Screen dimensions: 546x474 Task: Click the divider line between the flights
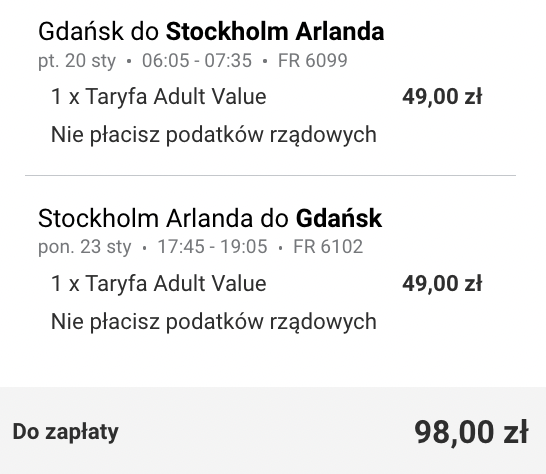pos(270,176)
